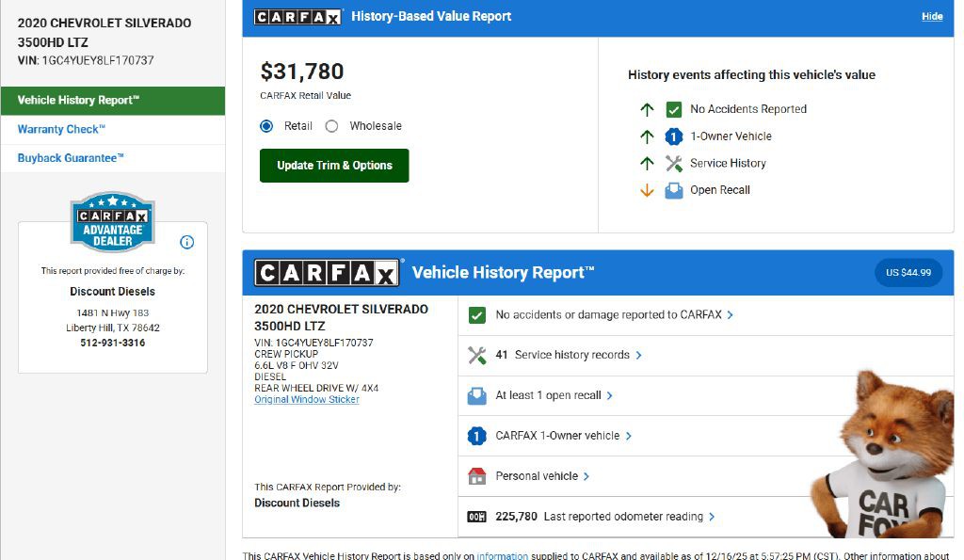Click the Personal vehicle house icon
This screenshot has height=560, width=964.
tap(476, 476)
